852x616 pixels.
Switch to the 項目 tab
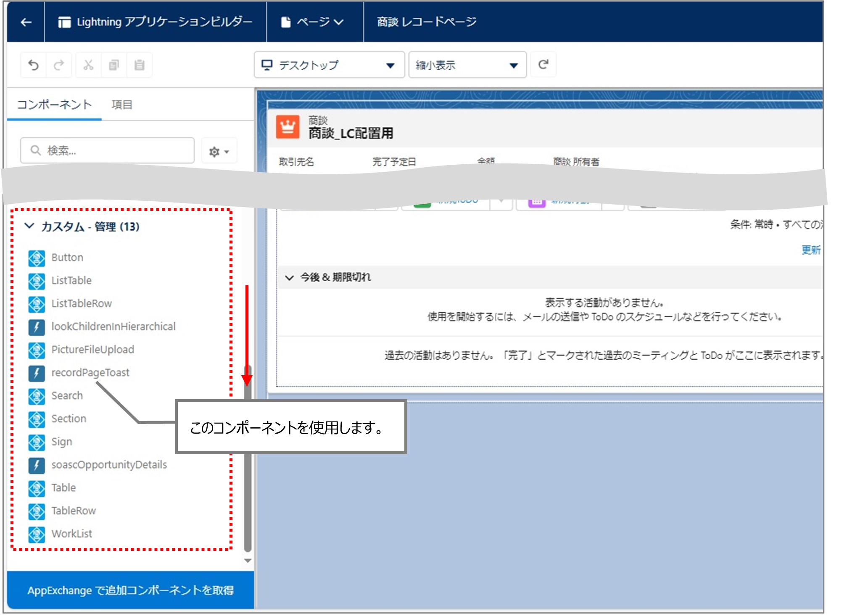(122, 105)
